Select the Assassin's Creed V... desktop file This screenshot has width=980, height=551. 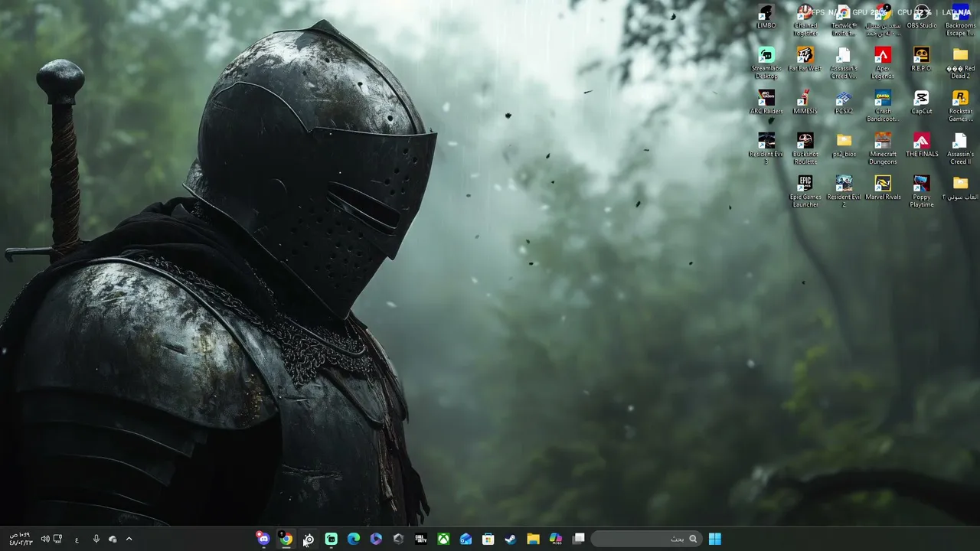844,64
